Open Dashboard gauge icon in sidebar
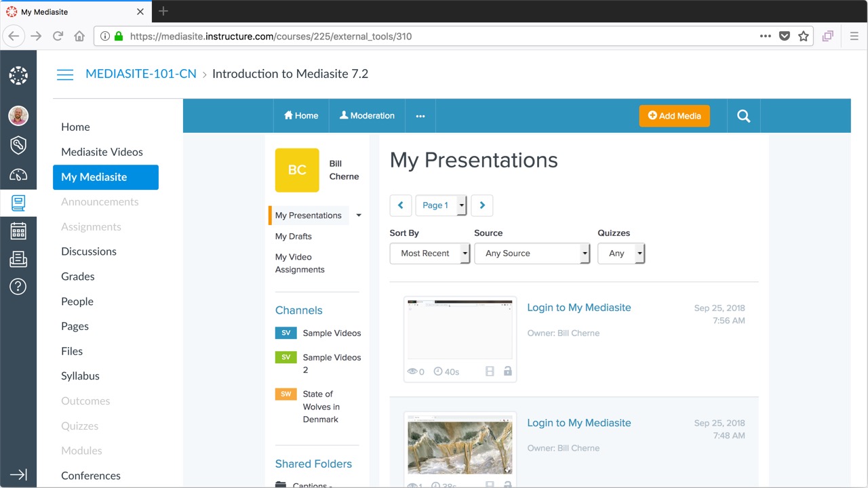The width and height of the screenshot is (868, 488). tap(18, 174)
